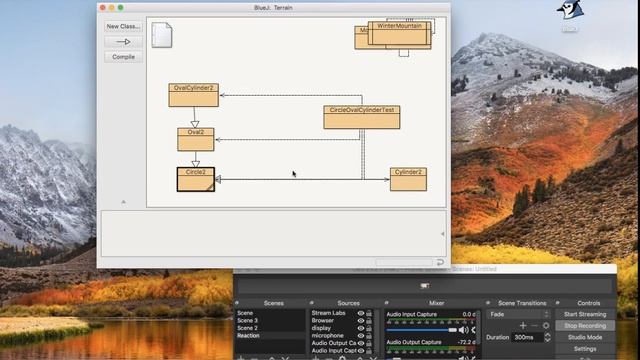Click the Mixer dock header icon
640x360 pixels.
click(x=387, y=303)
